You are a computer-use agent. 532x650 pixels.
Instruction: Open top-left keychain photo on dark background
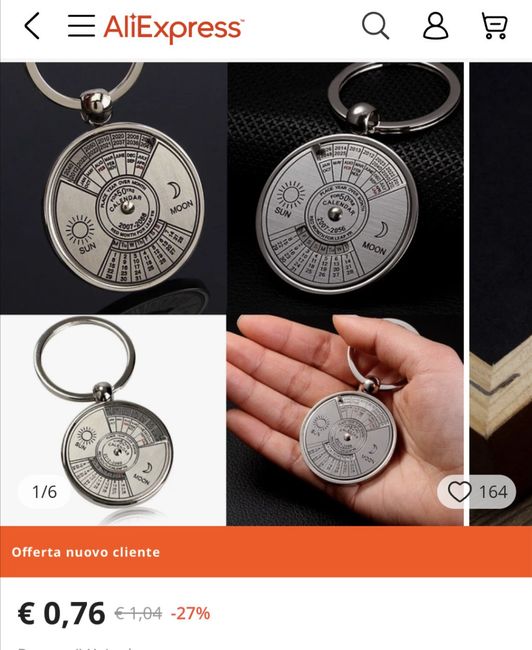113,188
